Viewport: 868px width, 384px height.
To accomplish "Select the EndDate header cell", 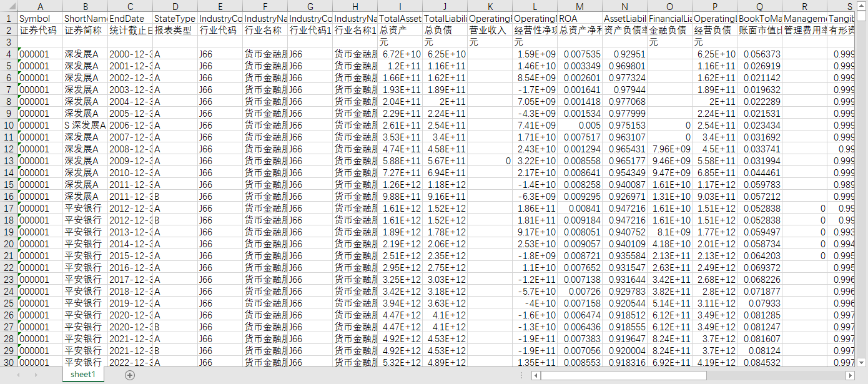I will 130,18.
